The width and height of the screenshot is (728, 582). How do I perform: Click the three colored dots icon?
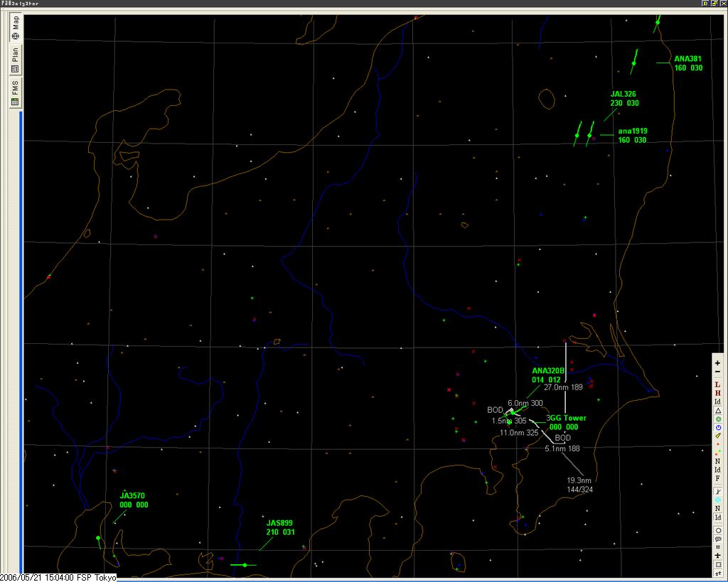click(718, 453)
